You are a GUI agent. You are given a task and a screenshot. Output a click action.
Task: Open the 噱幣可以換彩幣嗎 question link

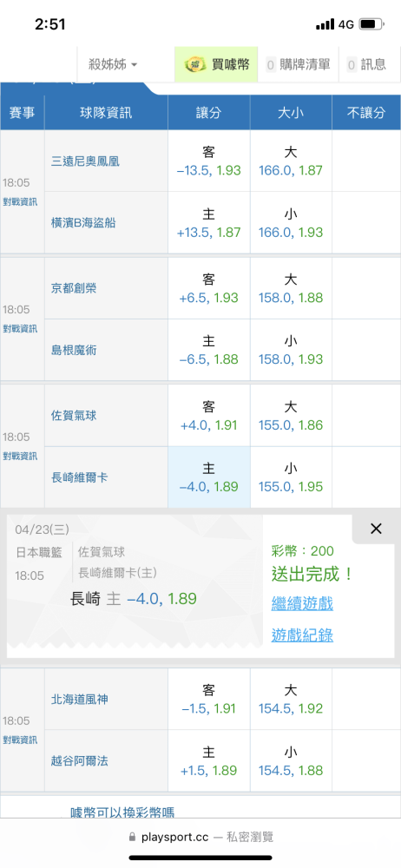(122, 812)
